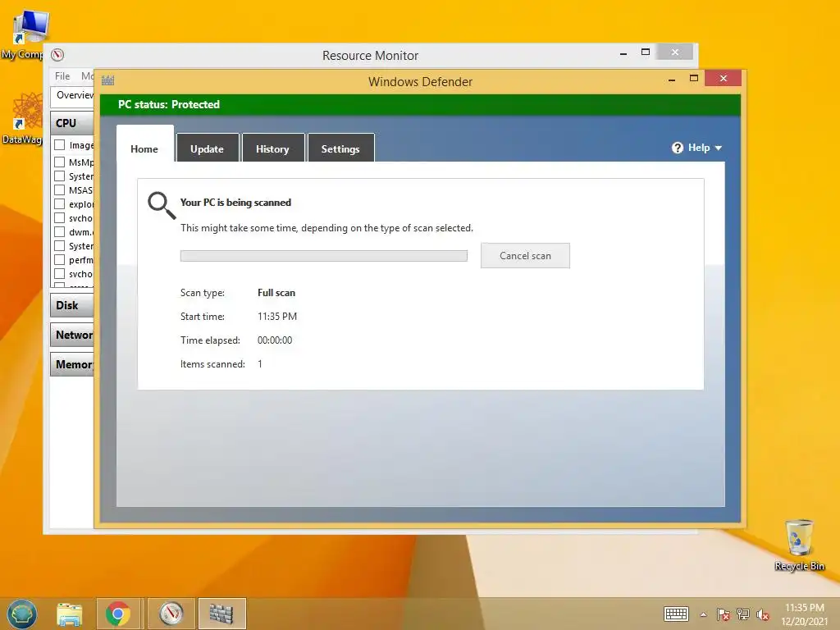The height and width of the screenshot is (630, 840).
Task: Switch to Windows Defender taskbar icon
Action: point(221,614)
